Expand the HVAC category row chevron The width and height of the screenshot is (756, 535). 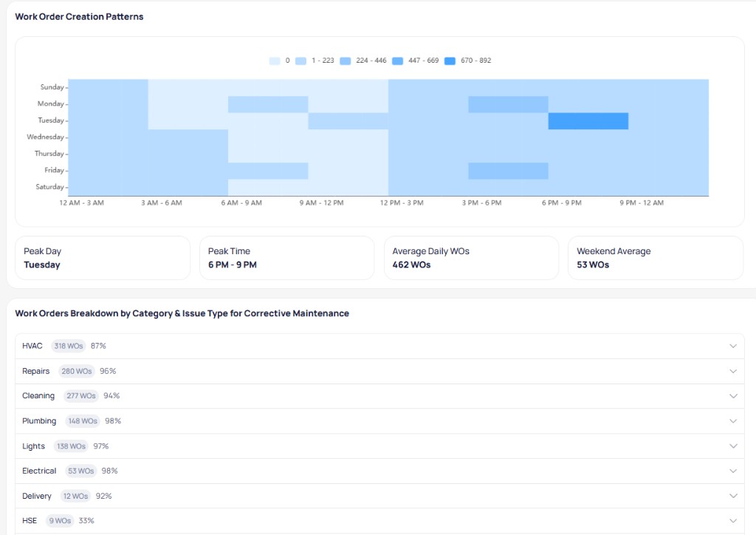(733, 346)
